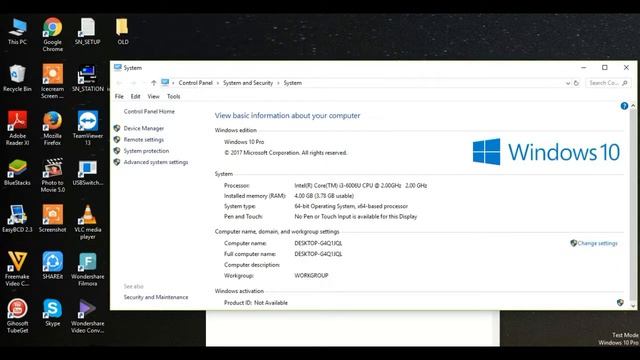Open Advanced system settings link
The height and width of the screenshot is (360, 640).
click(x=156, y=162)
